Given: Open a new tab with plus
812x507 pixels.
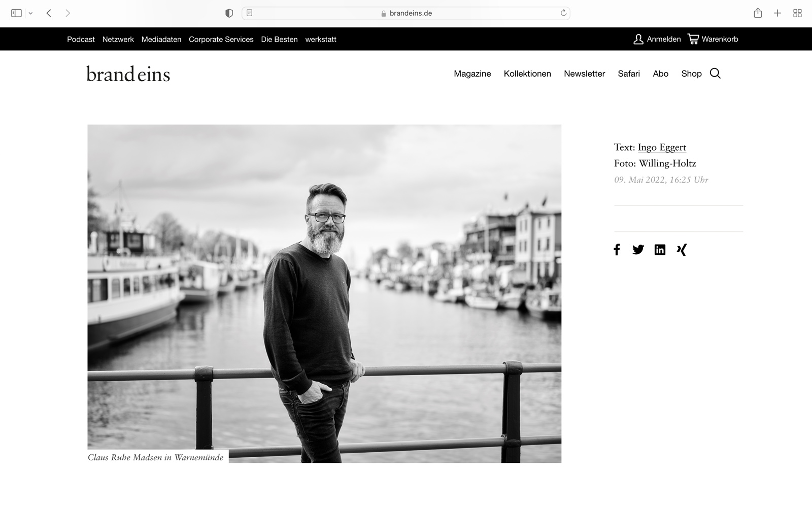Looking at the screenshot, I should pos(777,13).
